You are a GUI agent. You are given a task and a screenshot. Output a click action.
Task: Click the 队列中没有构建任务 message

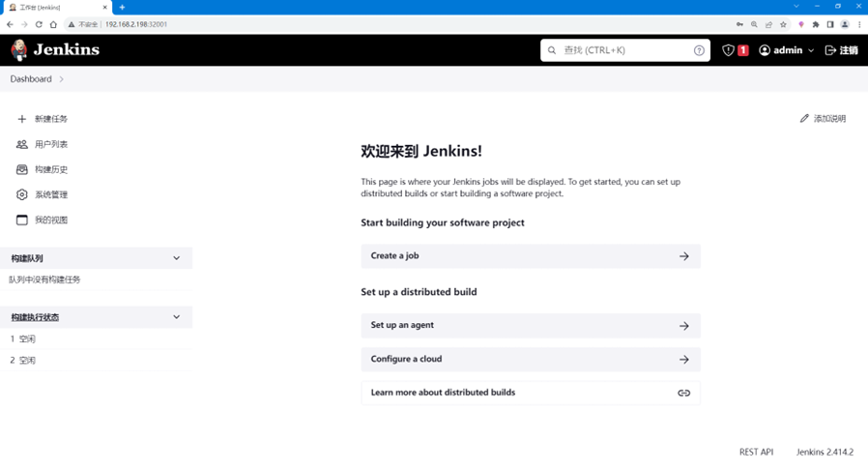(x=44, y=279)
